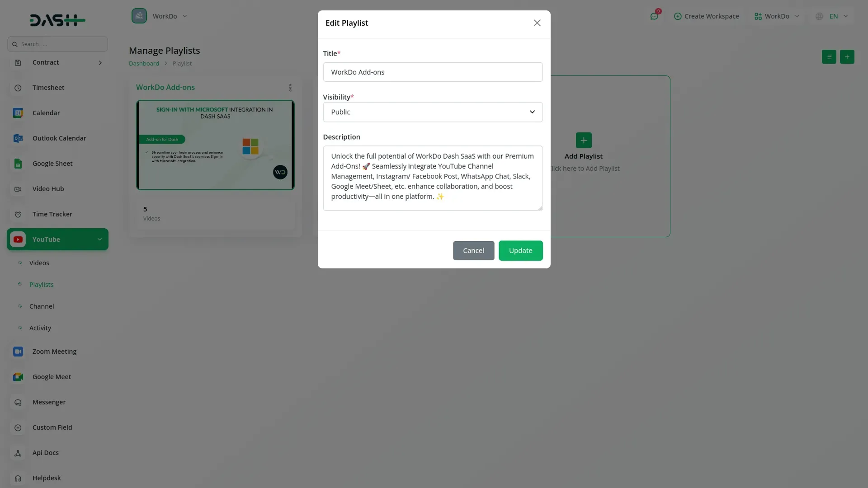Viewport: 868px width, 488px height.
Task: Click the Dashboard breadcrumb link
Action: click(144, 64)
